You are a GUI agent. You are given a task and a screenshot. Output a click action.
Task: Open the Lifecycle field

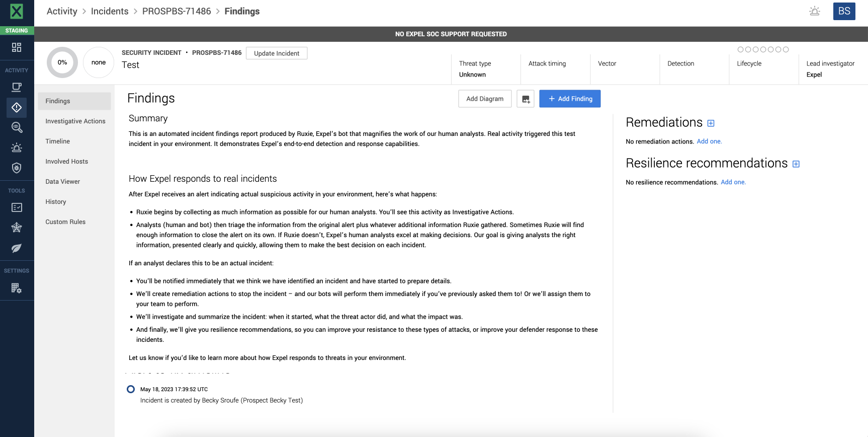tap(764, 69)
